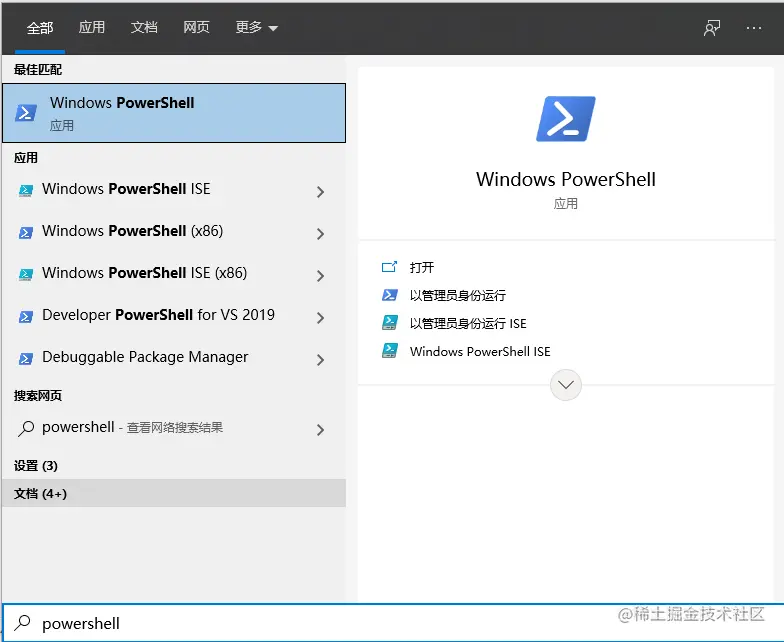Select Debuggable Package Manager result
This screenshot has height=642, width=784.
click(x=174, y=358)
